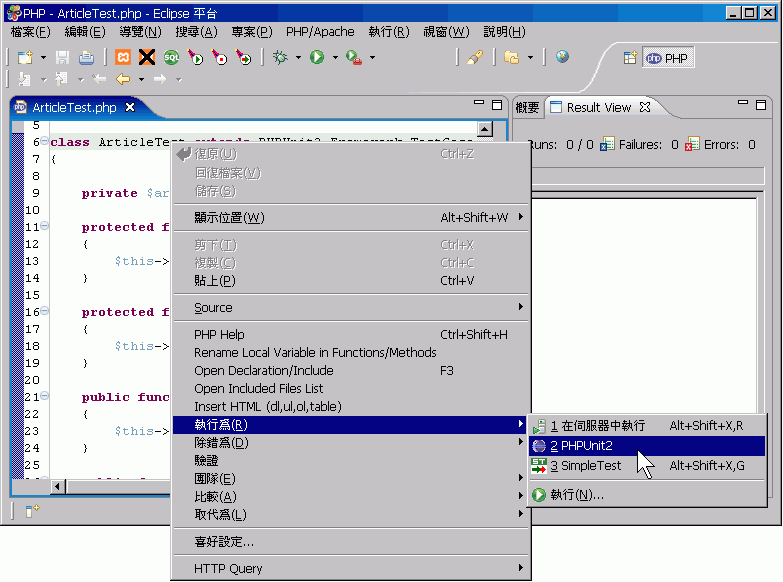The width and height of the screenshot is (783, 582).
Task: Click the fast view icon in status bar
Action: pos(32,511)
